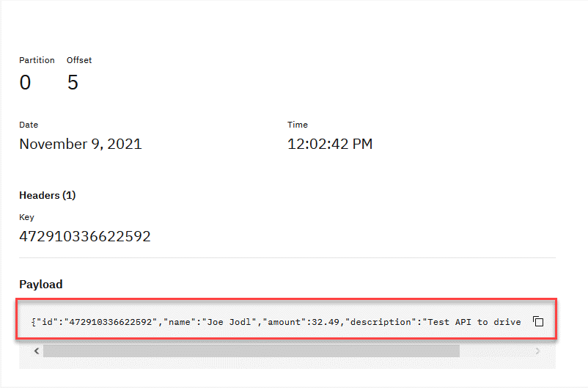Click the time value 12:02:42 PM
The height and width of the screenshot is (388, 588).
click(x=330, y=144)
